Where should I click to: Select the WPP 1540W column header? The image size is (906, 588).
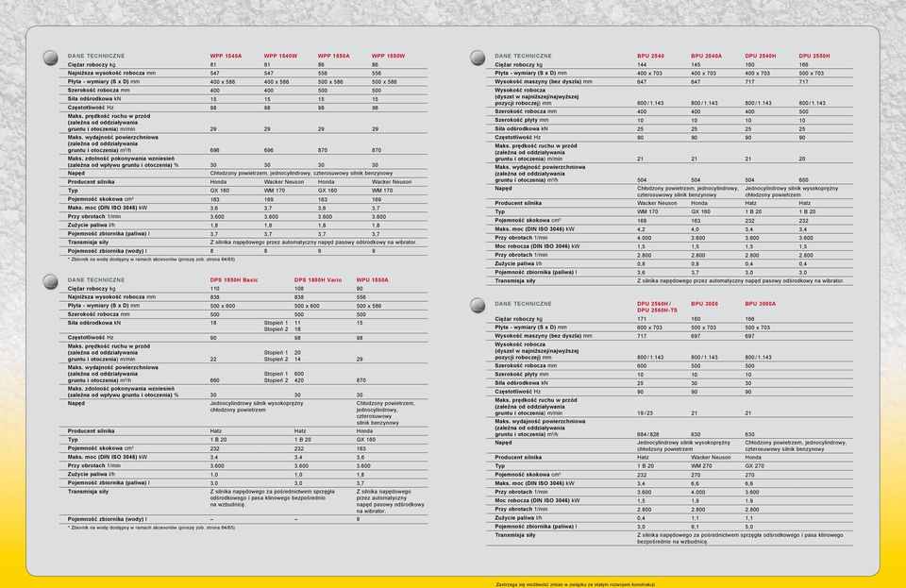pos(280,56)
